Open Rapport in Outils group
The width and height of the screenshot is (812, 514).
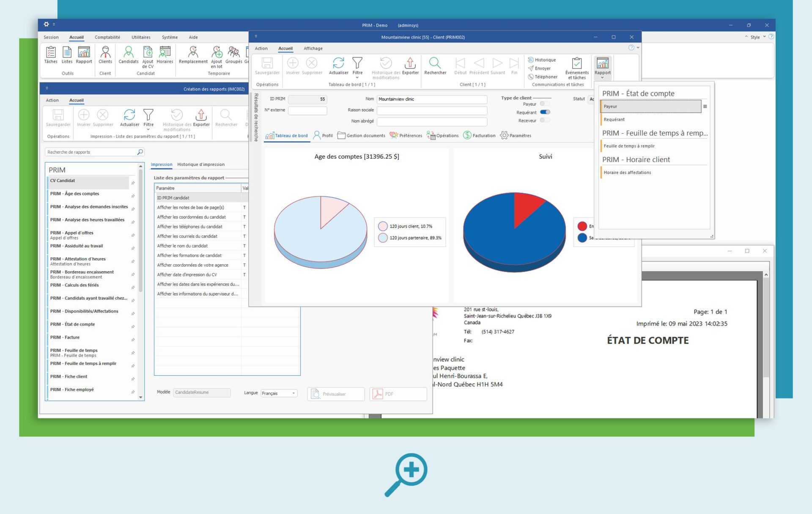[x=84, y=55]
